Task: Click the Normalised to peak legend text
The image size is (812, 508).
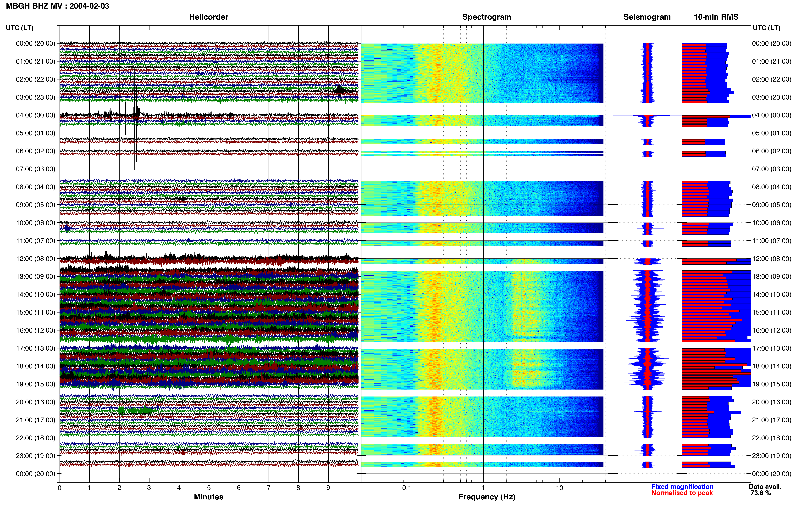Action: (x=682, y=493)
